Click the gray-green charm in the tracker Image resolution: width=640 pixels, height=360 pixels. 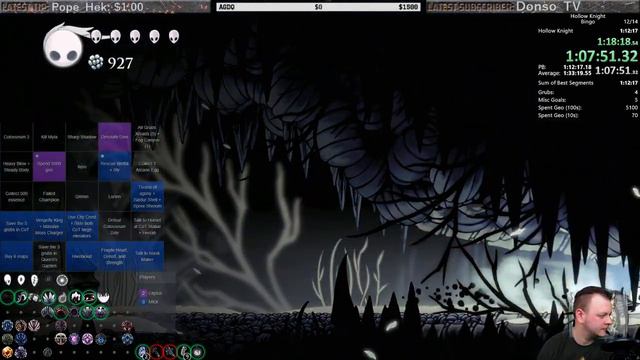pos(7,339)
